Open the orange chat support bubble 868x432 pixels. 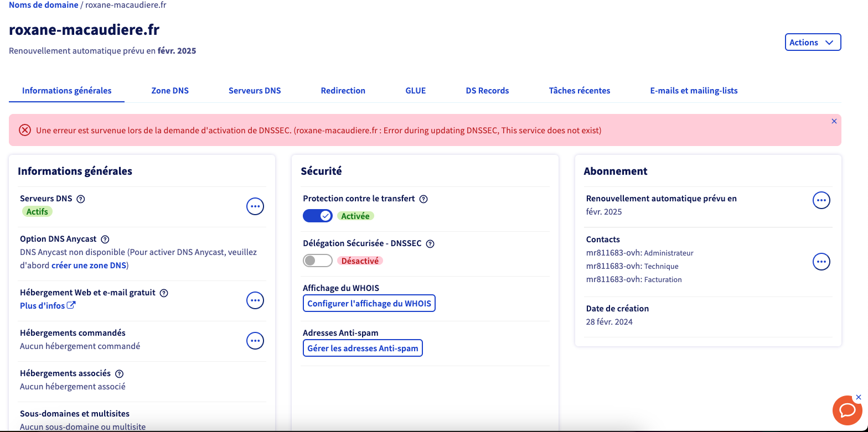click(x=847, y=410)
